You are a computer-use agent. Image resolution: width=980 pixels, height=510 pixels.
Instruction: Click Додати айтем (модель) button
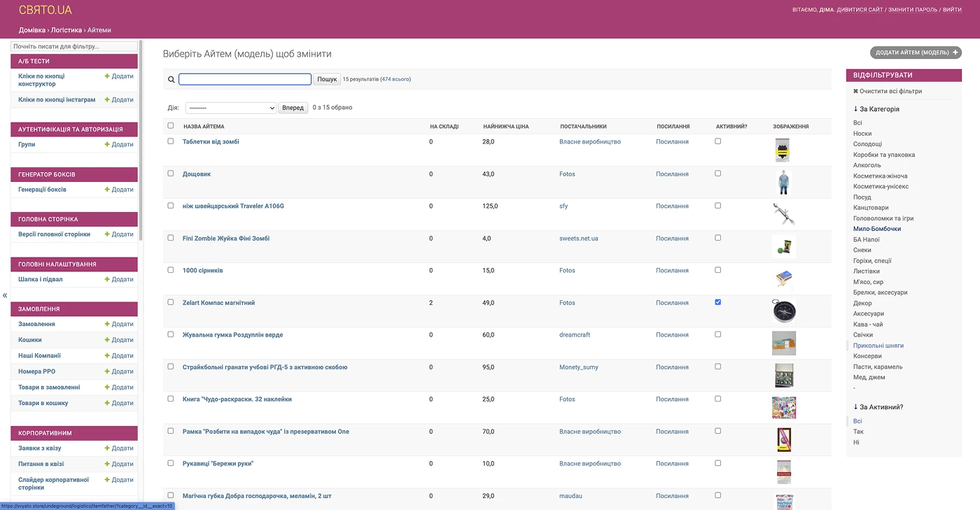(916, 52)
